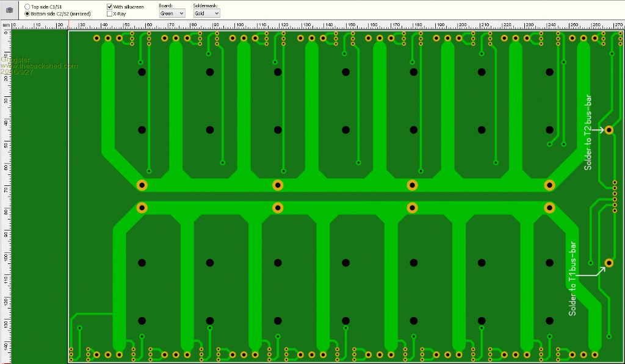Click the 'Solder to T2 bus-bar' silkscreen label

(588, 132)
